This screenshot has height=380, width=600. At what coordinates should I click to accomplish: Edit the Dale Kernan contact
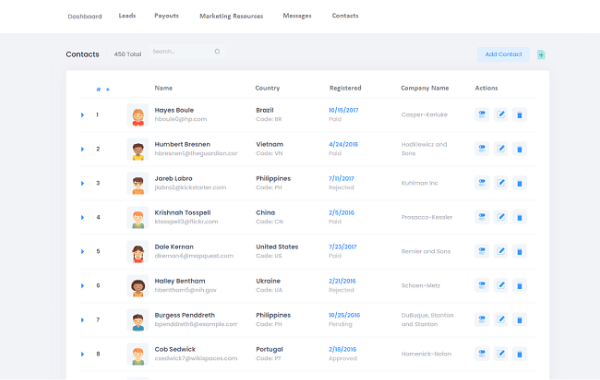[x=501, y=251]
